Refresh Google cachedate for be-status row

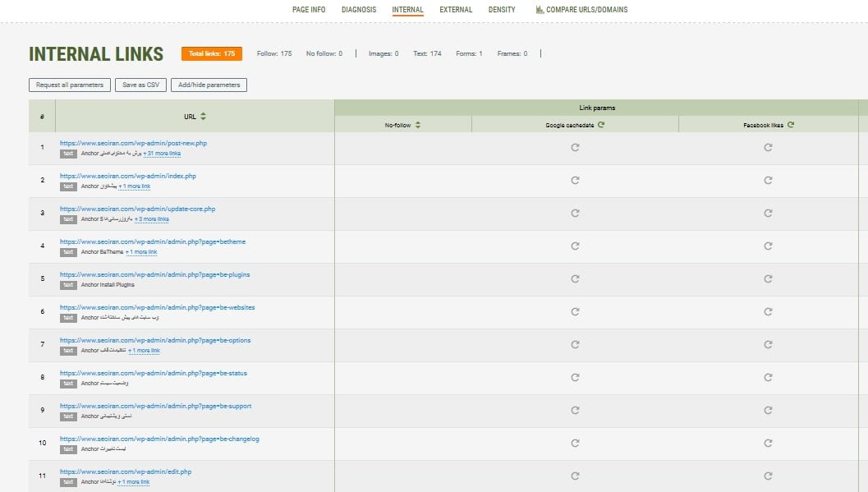[x=575, y=377]
